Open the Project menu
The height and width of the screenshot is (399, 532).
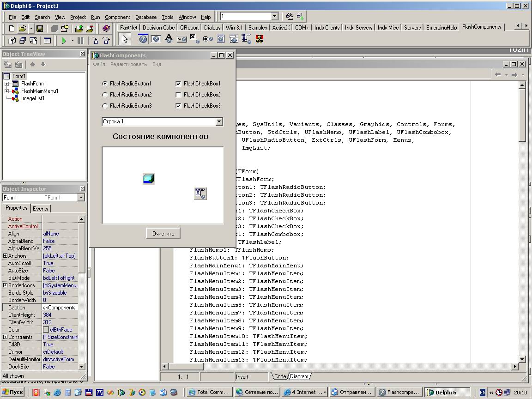coord(78,17)
